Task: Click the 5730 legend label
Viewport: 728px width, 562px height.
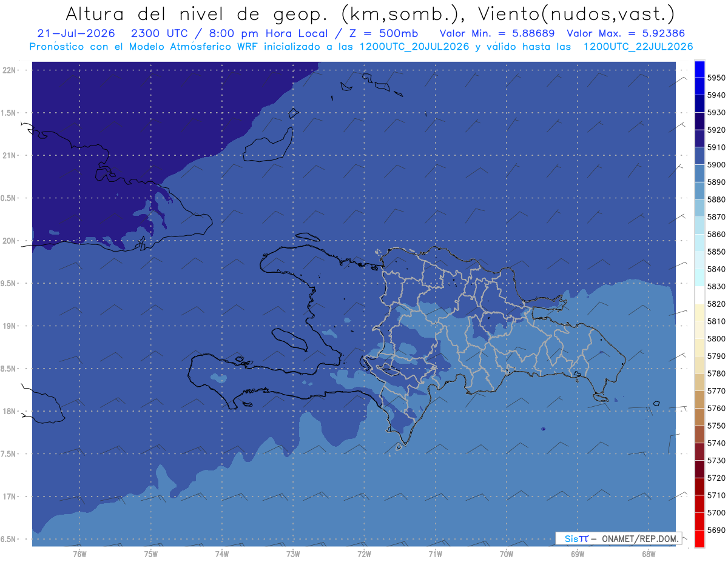Action: click(716, 460)
